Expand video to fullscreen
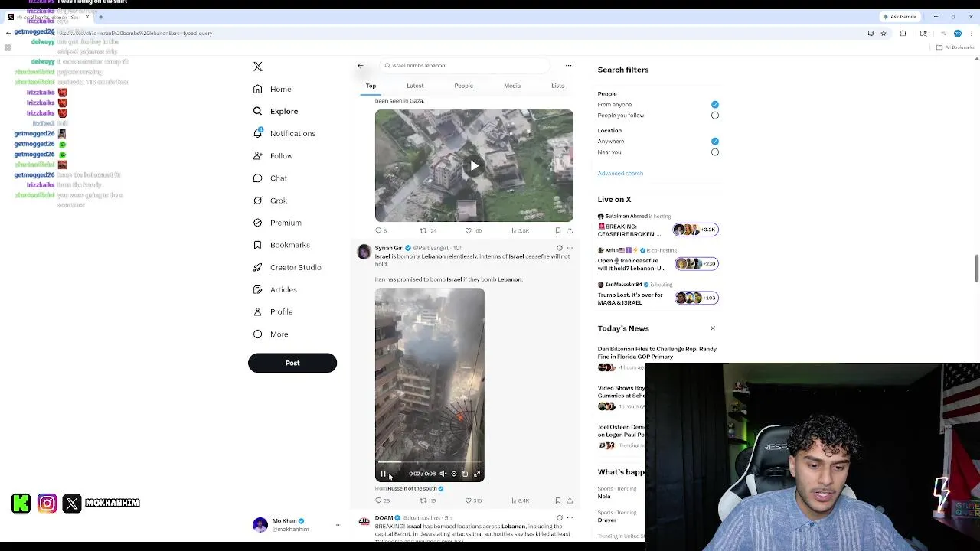 tap(476, 474)
